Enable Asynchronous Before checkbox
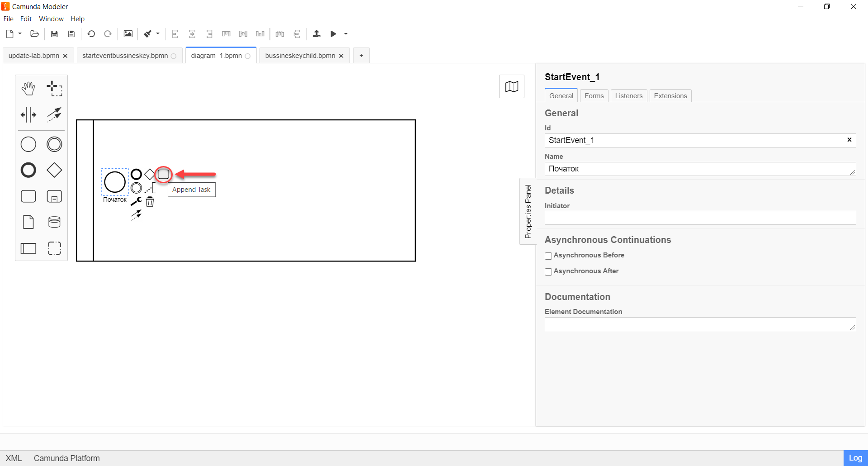Image resolution: width=868 pixels, height=466 pixels. click(x=548, y=256)
